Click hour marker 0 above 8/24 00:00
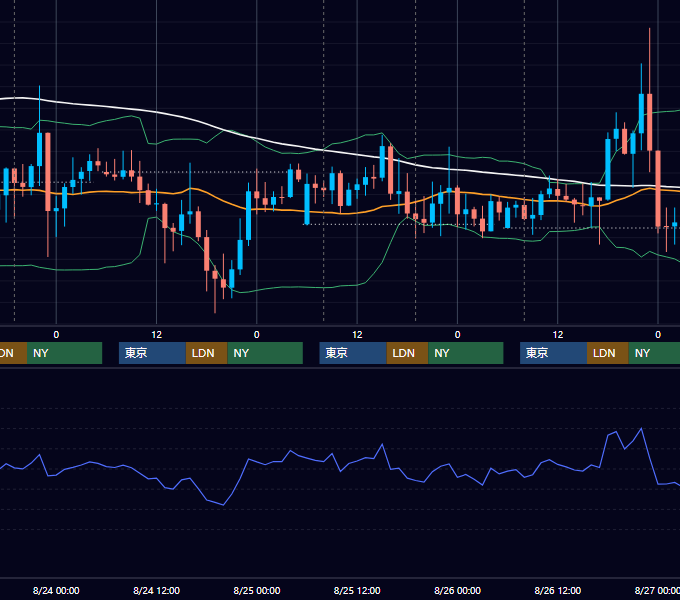680x600 pixels. tap(56, 334)
